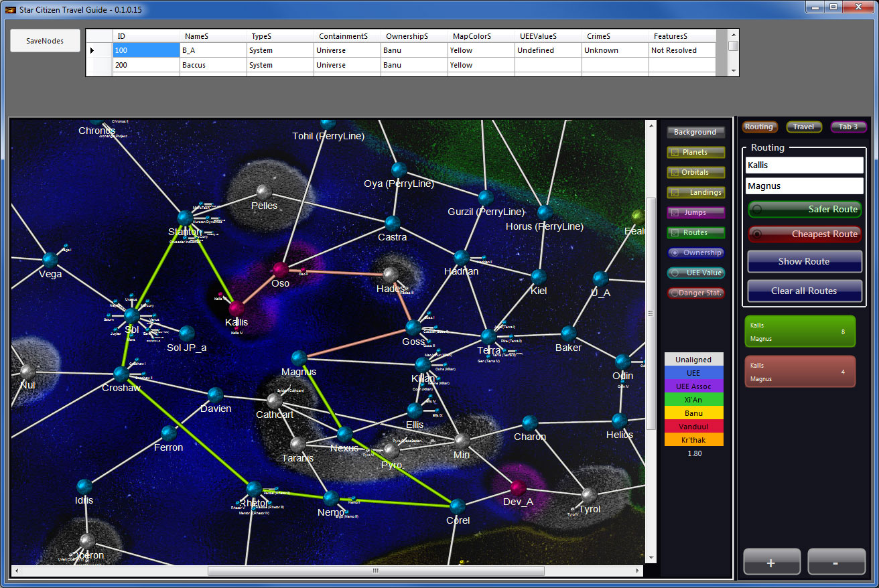Select the Kallis star node

coord(236,309)
